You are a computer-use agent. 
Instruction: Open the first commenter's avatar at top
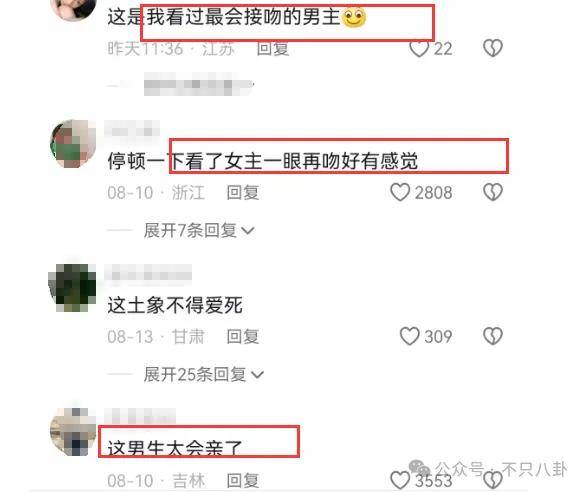(x=73, y=8)
